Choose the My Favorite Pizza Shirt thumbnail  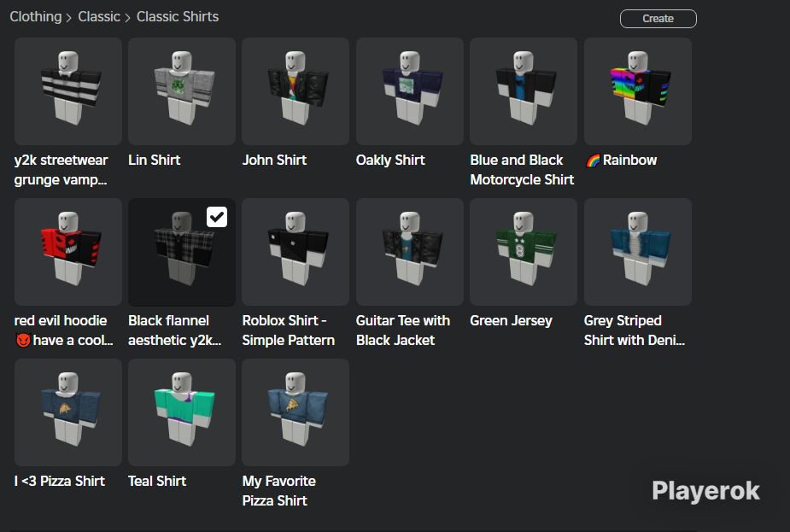[296, 412]
